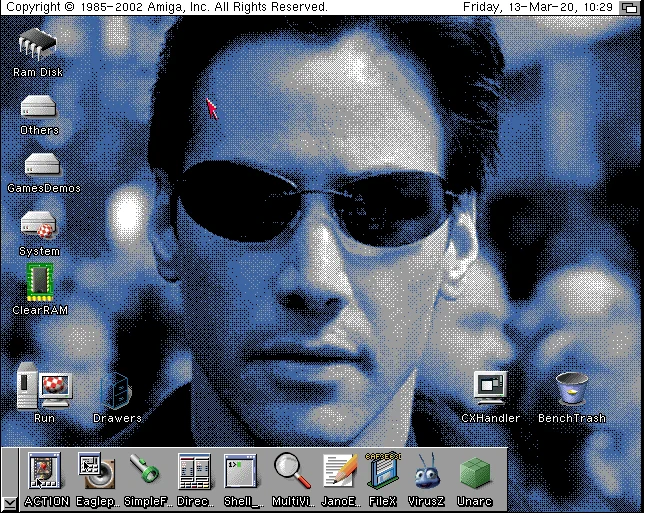Launch Directory Opus dock icon
This screenshot has width=645, height=513.
(195, 471)
